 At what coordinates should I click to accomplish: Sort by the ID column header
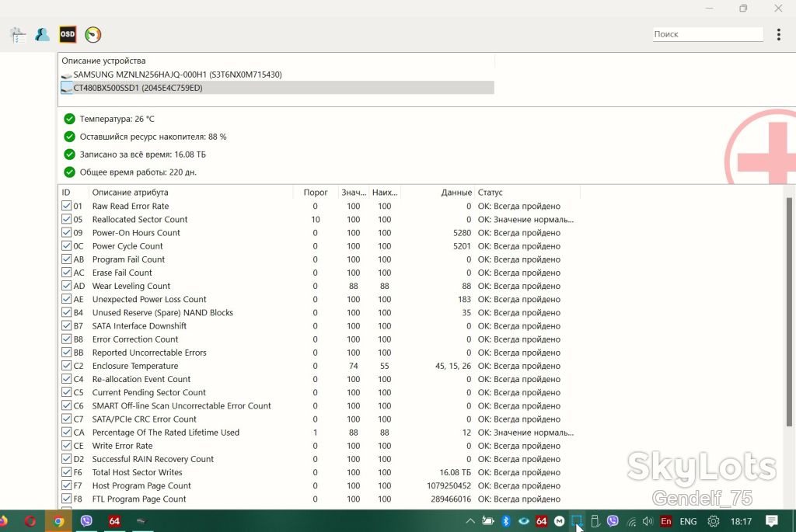[74, 192]
